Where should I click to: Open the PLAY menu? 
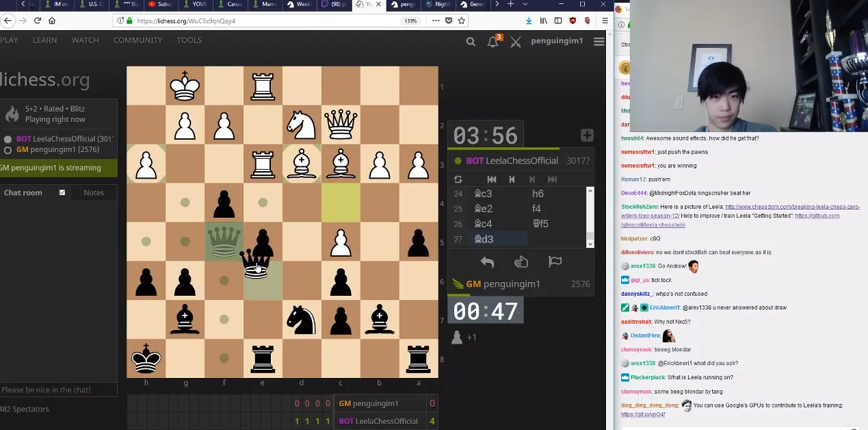pyautogui.click(x=9, y=40)
